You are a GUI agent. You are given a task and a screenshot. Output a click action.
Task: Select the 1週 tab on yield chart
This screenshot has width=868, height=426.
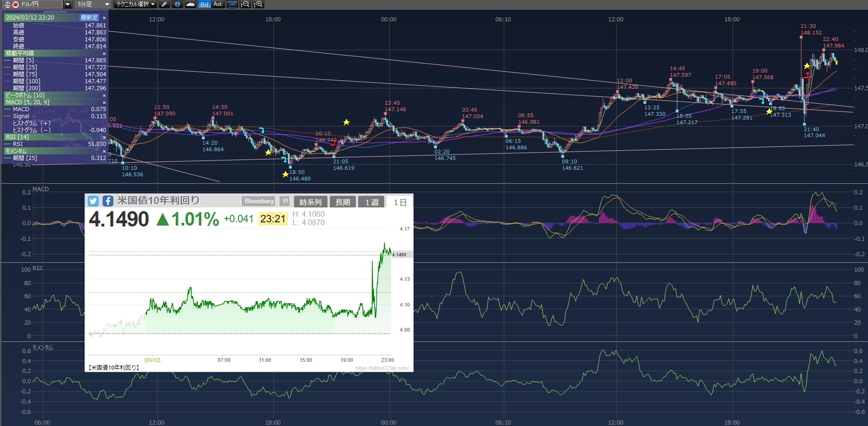[x=372, y=202]
